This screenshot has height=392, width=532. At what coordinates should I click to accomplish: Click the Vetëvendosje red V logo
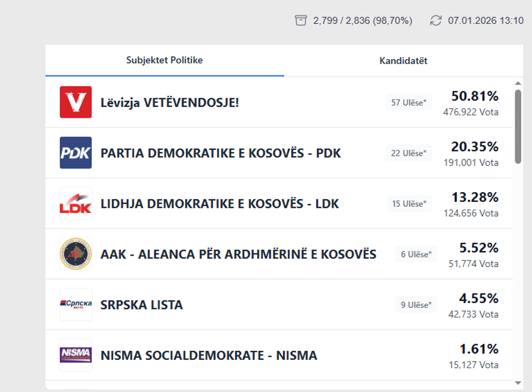(75, 102)
